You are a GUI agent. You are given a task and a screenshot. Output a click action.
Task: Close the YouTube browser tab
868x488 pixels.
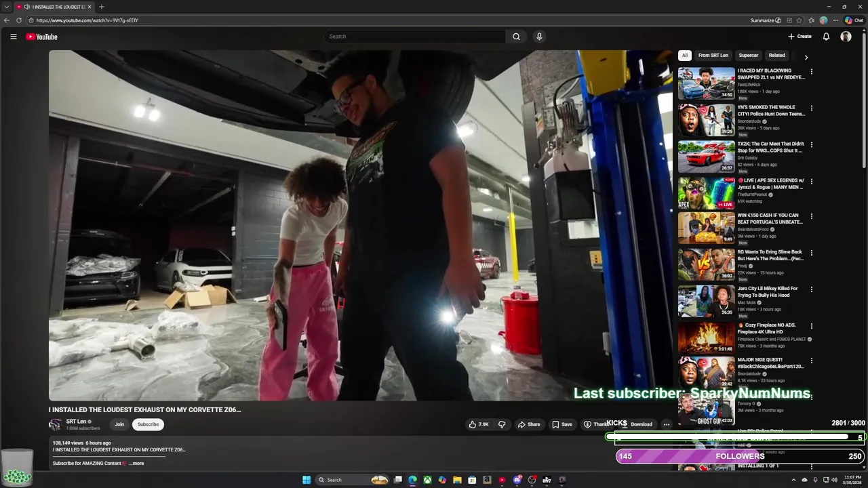(89, 7)
